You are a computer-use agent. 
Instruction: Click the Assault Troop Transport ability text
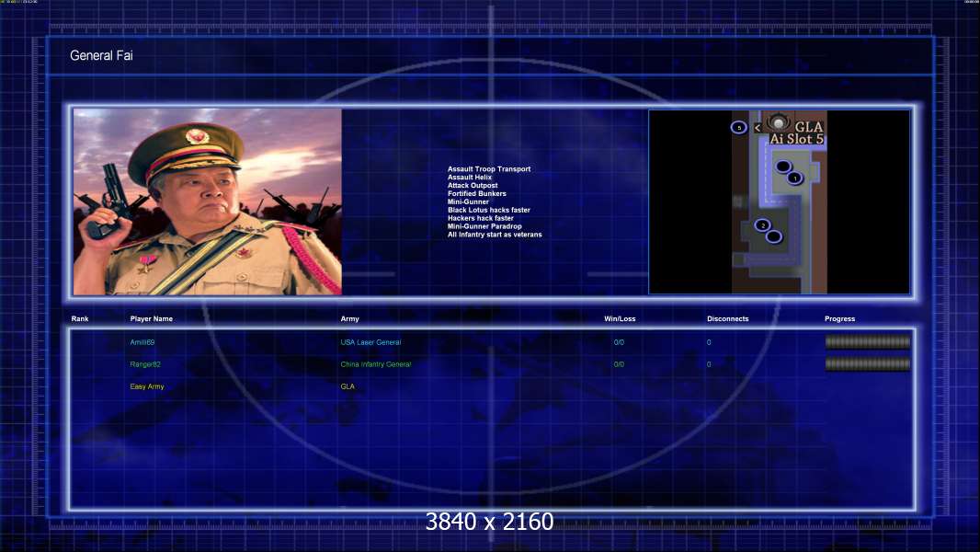coord(489,168)
